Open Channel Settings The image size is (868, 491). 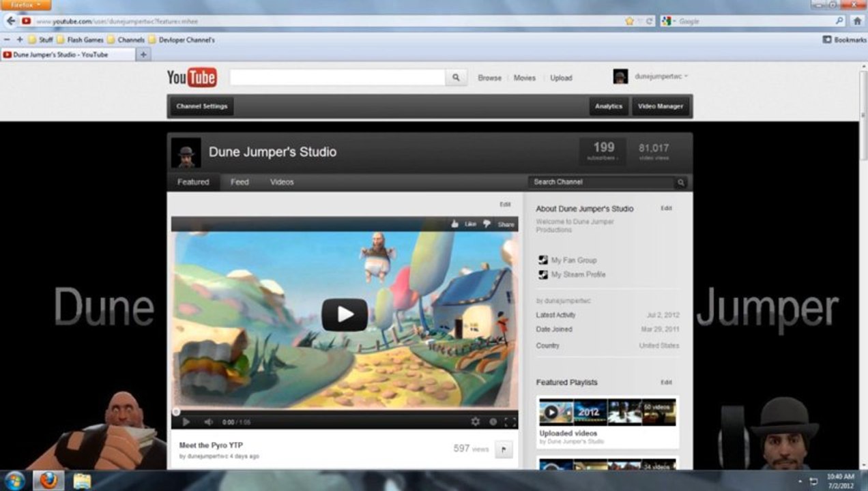pyautogui.click(x=201, y=106)
